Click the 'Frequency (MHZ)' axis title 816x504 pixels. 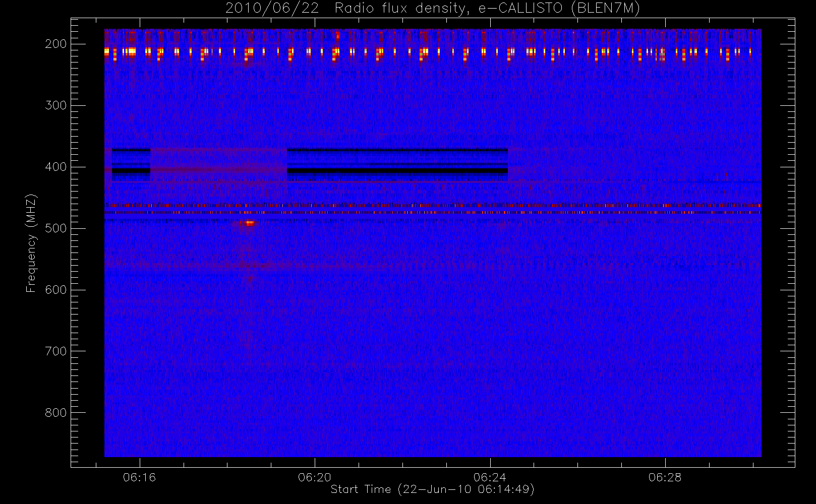click(x=31, y=243)
